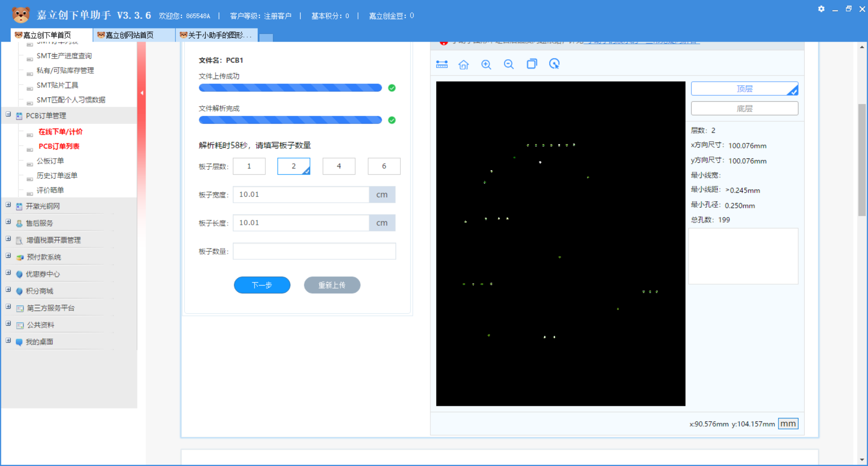Screen dimensions: 868x466
Task: Show the 底层 bottom layer view
Action: coord(745,109)
